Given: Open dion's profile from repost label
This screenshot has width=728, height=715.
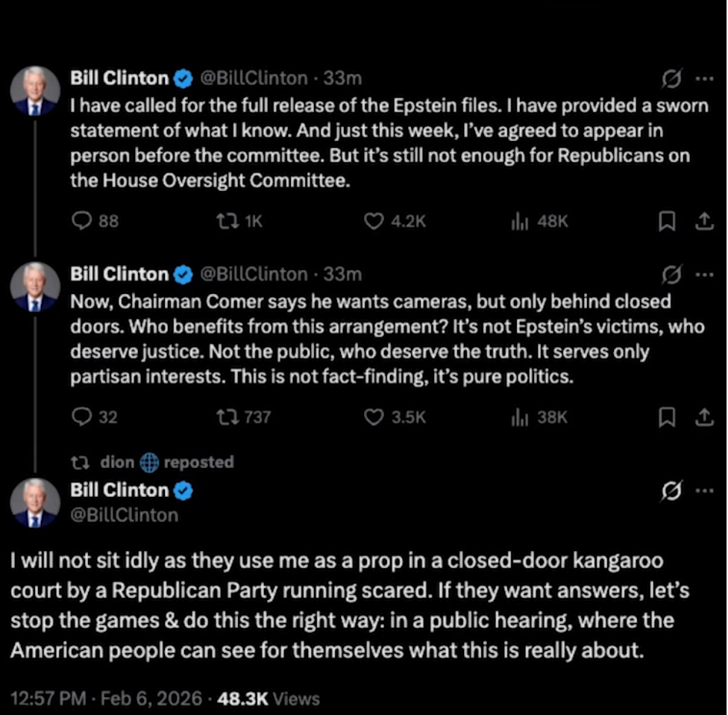Looking at the screenshot, I should (118, 462).
